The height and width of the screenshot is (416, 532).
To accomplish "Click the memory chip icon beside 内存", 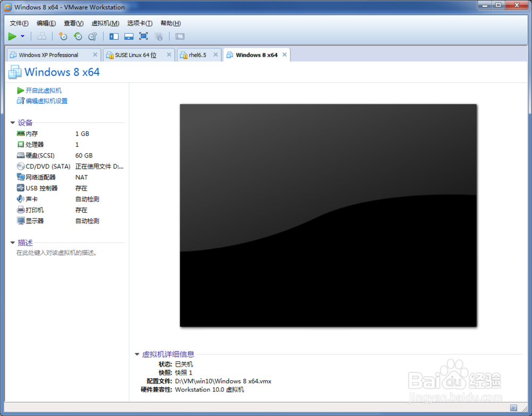I will (x=21, y=134).
